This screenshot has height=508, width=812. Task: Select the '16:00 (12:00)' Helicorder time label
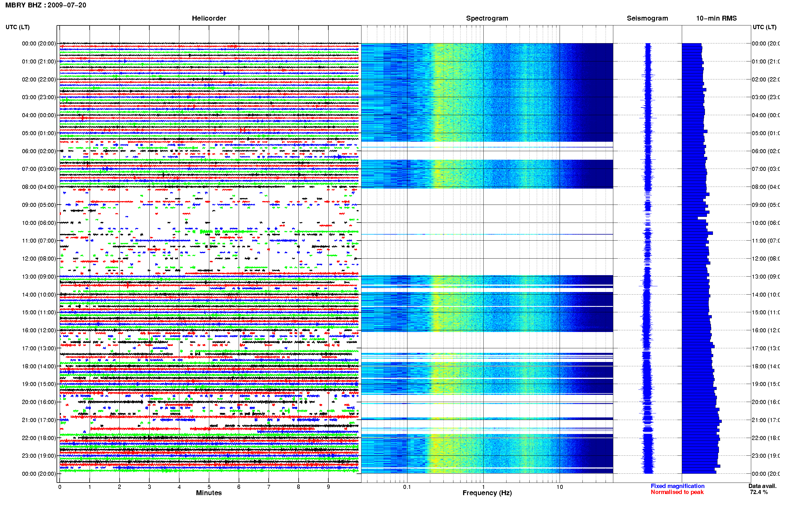pyautogui.click(x=39, y=330)
